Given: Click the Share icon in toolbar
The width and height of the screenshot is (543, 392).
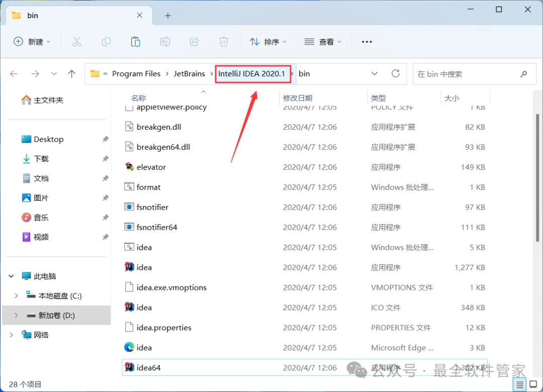Looking at the screenshot, I should point(194,42).
